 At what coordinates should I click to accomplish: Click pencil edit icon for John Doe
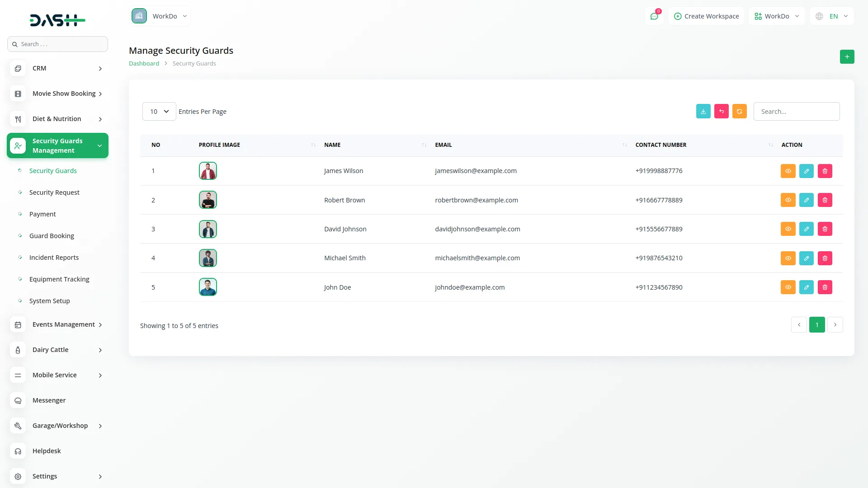[806, 287]
